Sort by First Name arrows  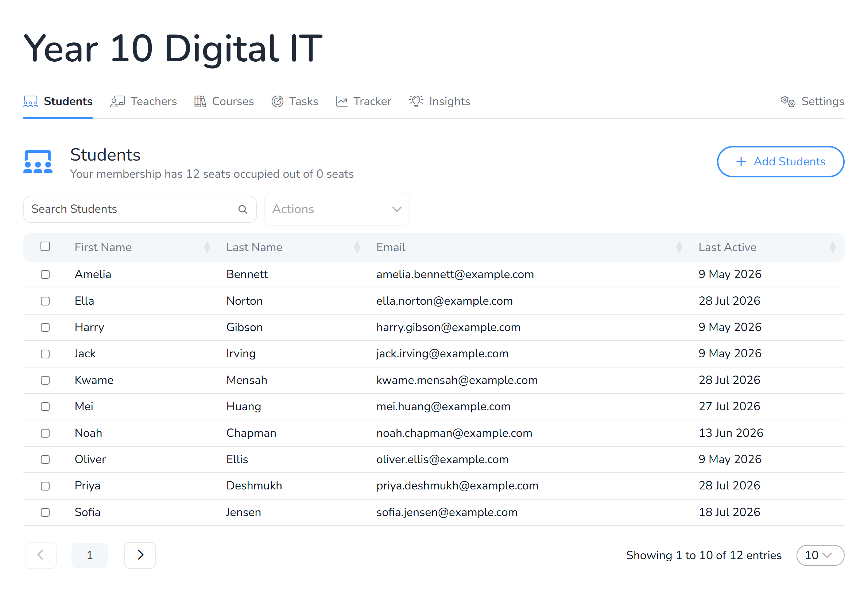207,247
